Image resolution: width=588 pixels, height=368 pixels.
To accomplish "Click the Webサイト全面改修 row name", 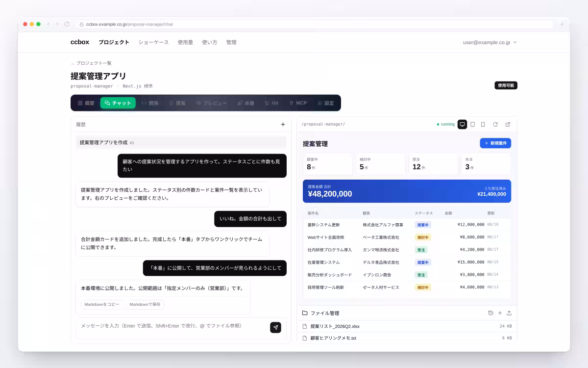I will point(326,237).
